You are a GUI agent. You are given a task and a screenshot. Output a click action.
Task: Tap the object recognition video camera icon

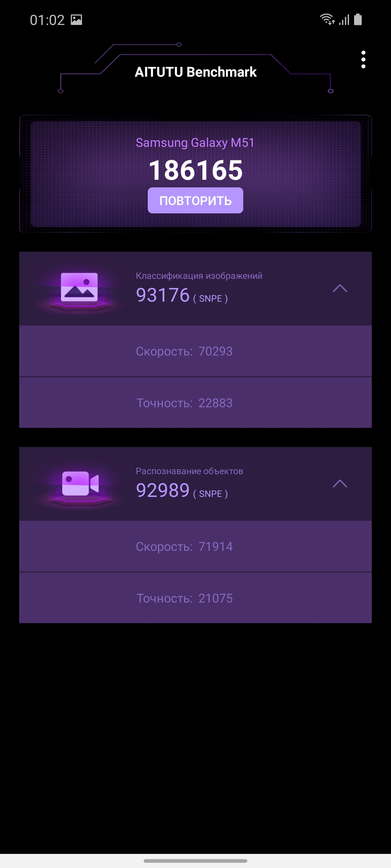tap(80, 484)
